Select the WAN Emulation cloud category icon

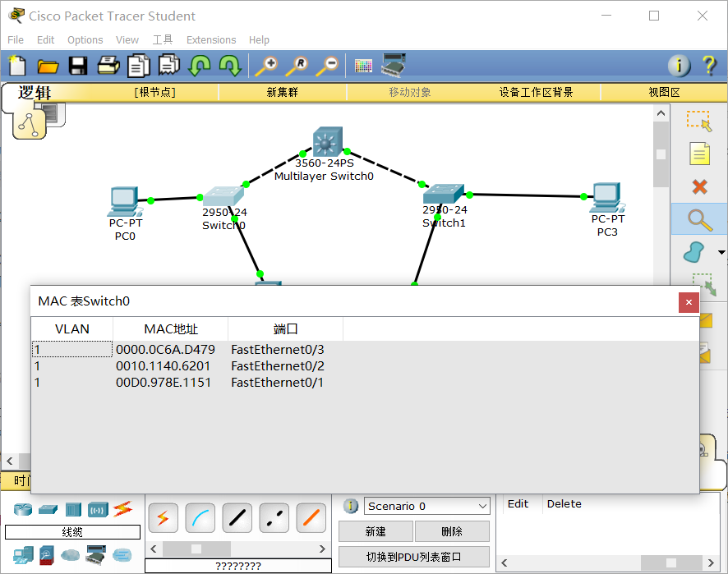tap(70, 555)
